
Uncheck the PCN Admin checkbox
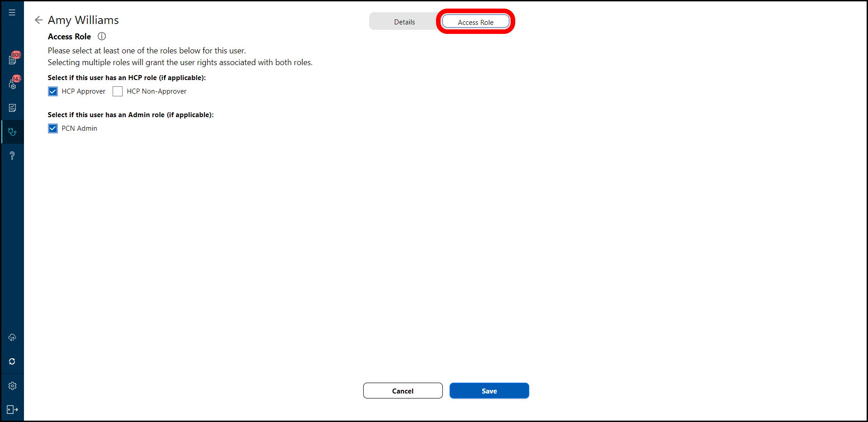click(53, 128)
